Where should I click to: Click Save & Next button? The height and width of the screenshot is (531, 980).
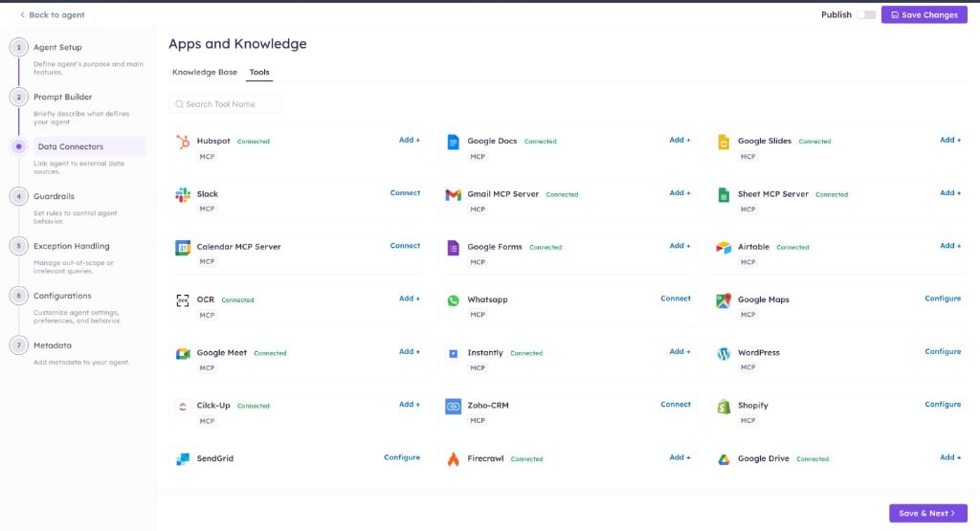click(x=928, y=513)
